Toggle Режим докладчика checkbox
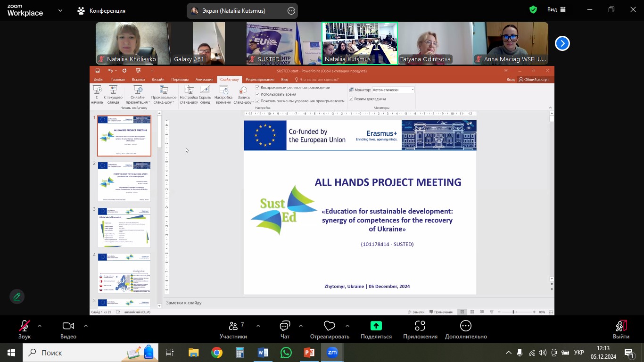The height and width of the screenshot is (362, 644). coord(351,99)
